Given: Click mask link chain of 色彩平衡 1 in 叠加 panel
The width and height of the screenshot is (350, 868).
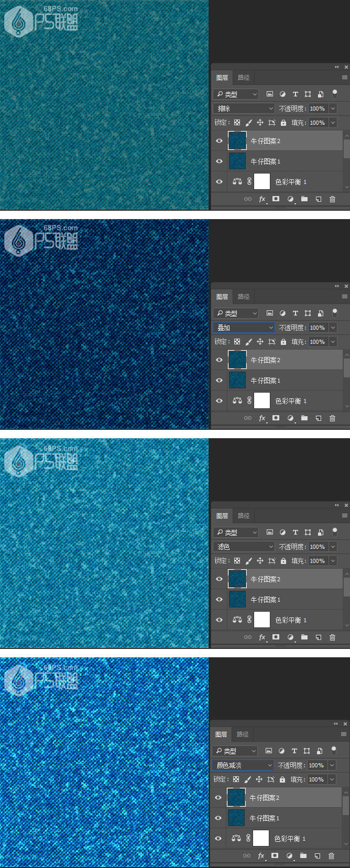Looking at the screenshot, I should [249, 401].
